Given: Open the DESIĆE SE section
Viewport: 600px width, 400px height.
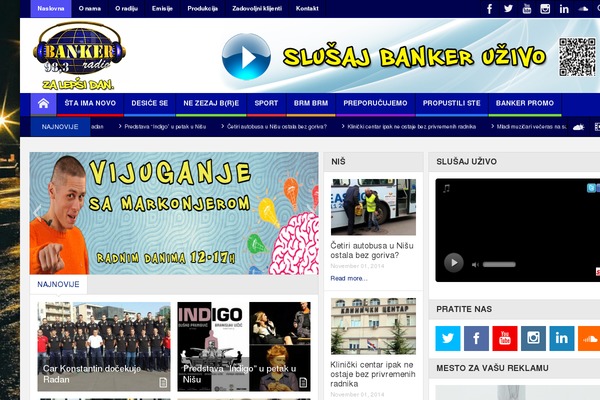Looking at the screenshot, I should (x=150, y=103).
